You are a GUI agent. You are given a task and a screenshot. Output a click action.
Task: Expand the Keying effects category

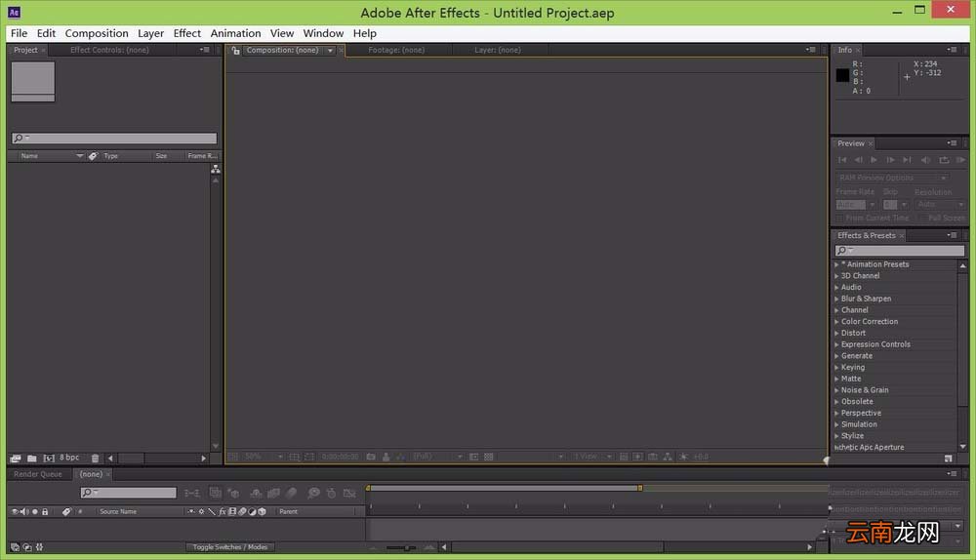[836, 367]
